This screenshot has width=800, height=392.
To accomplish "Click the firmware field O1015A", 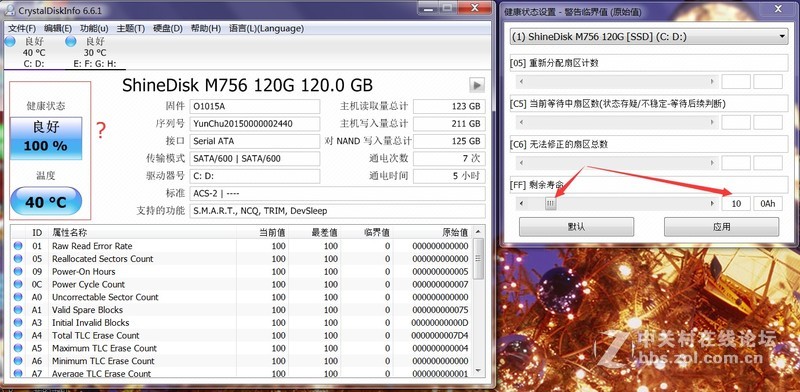I will coord(255,106).
